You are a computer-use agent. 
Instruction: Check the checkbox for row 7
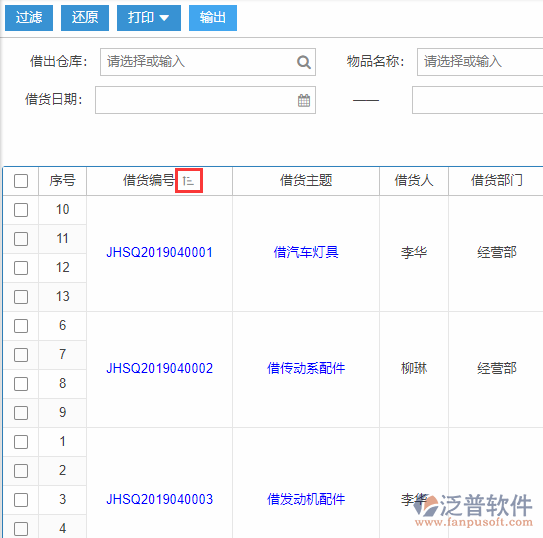click(21, 355)
